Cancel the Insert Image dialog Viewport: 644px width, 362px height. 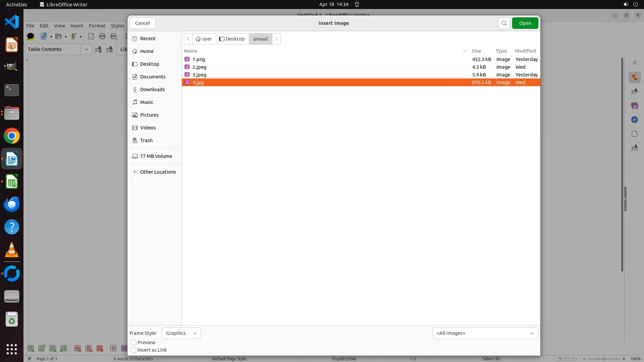tap(142, 23)
